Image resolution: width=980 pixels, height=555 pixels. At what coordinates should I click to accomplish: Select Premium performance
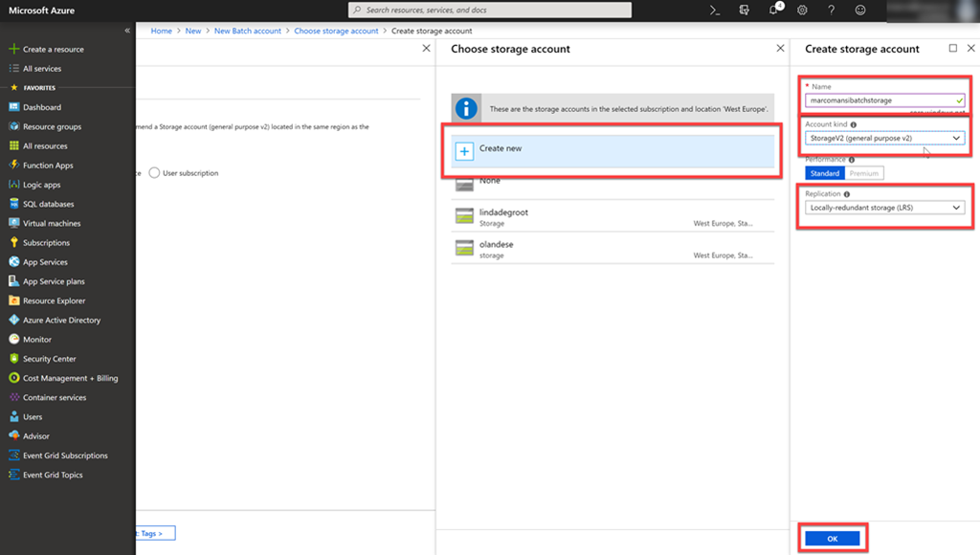click(864, 173)
